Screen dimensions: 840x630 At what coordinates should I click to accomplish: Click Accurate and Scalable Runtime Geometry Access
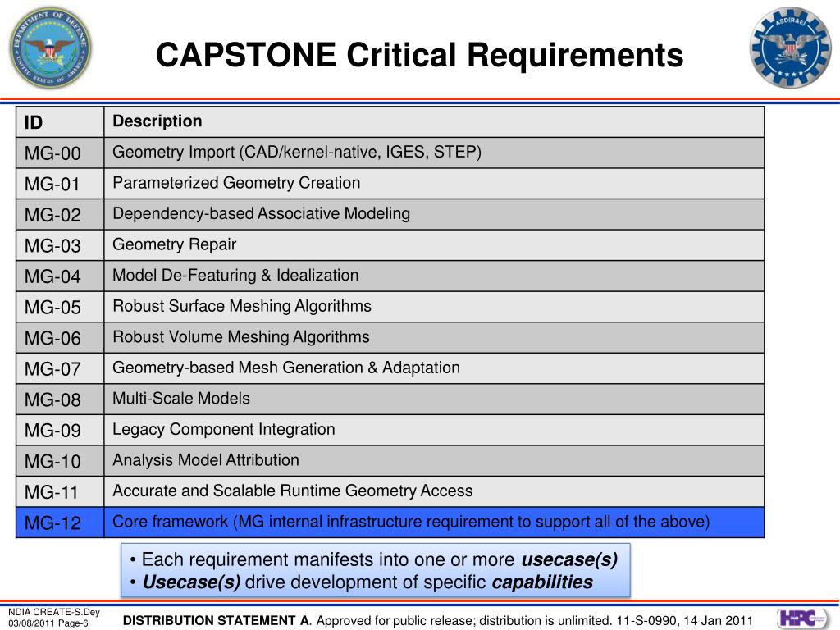[x=293, y=491]
